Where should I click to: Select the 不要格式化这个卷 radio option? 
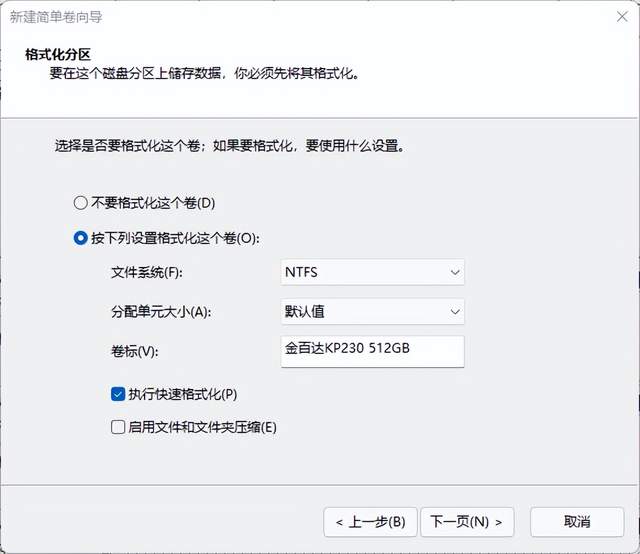pyautogui.click(x=81, y=203)
